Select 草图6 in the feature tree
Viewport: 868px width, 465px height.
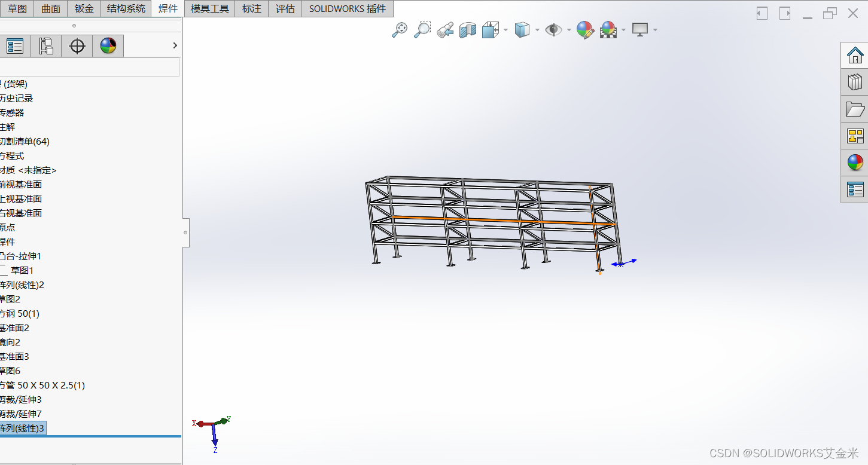tap(10, 371)
